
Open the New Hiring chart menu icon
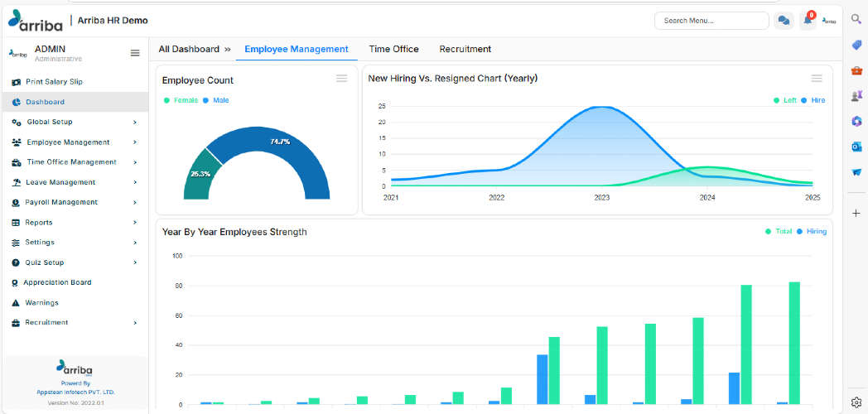pyautogui.click(x=817, y=79)
